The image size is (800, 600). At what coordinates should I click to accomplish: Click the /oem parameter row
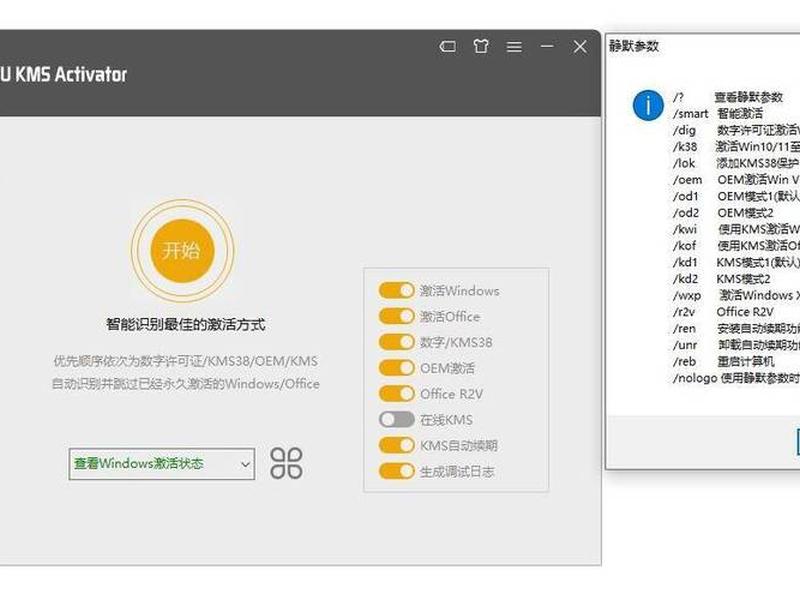click(x=736, y=180)
